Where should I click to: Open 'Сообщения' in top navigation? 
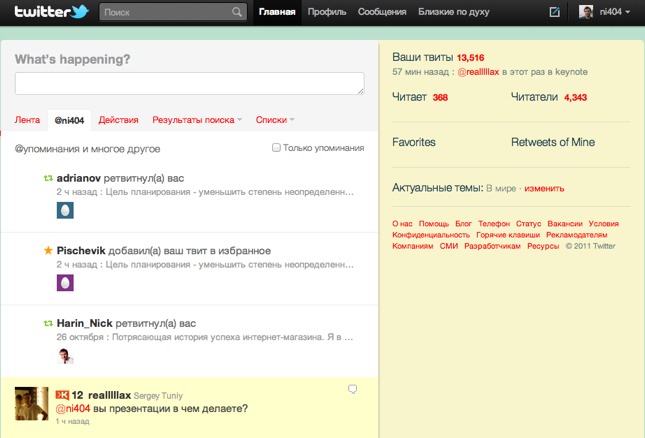pos(382,12)
